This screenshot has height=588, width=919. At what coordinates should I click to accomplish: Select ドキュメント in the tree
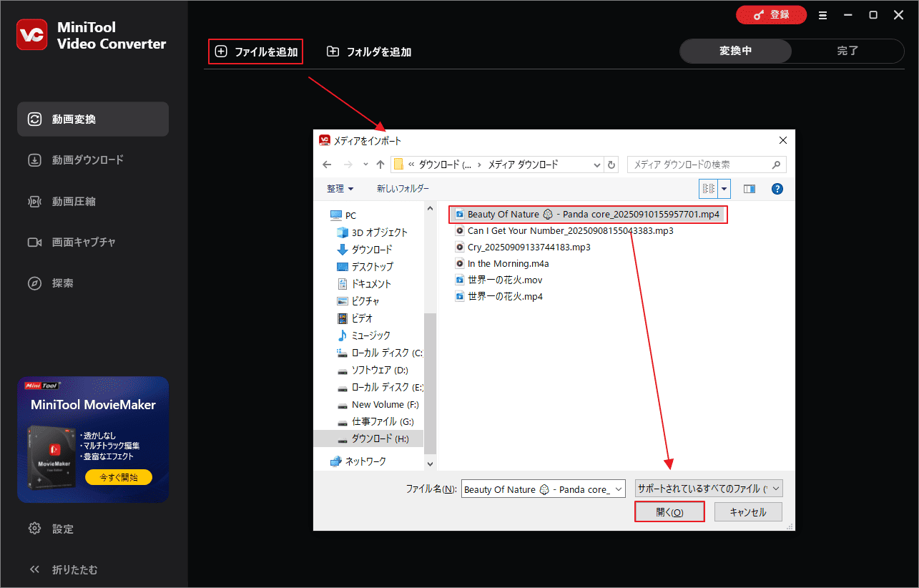pyautogui.click(x=365, y=284)
